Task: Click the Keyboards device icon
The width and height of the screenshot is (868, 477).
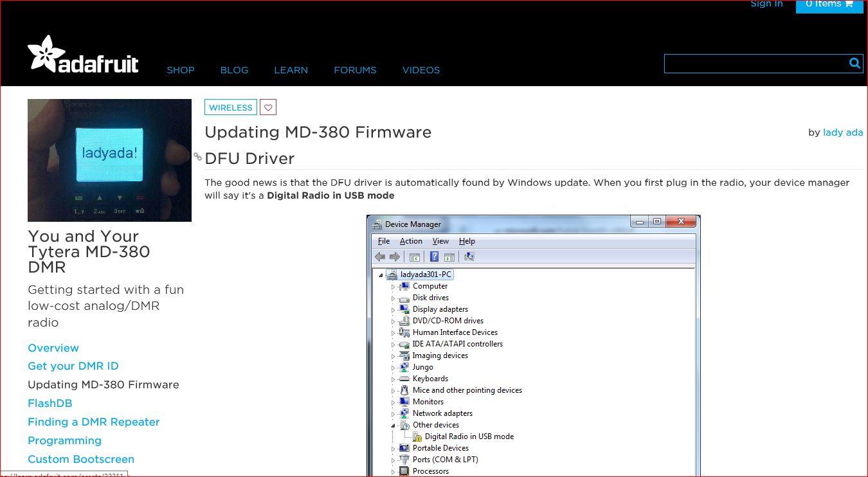Action: [x=404, y=379]
